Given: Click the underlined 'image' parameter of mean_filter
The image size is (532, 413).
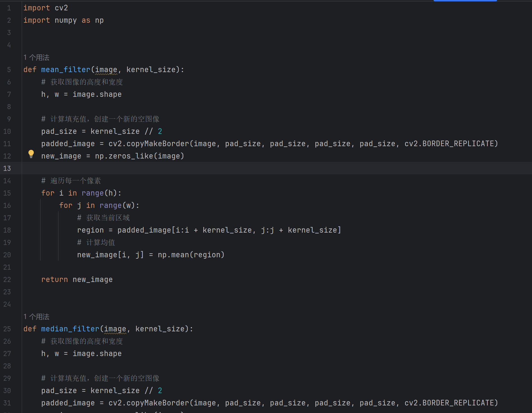Looking at the screenshot, I should pyautogui.click(x=106, y=70).
